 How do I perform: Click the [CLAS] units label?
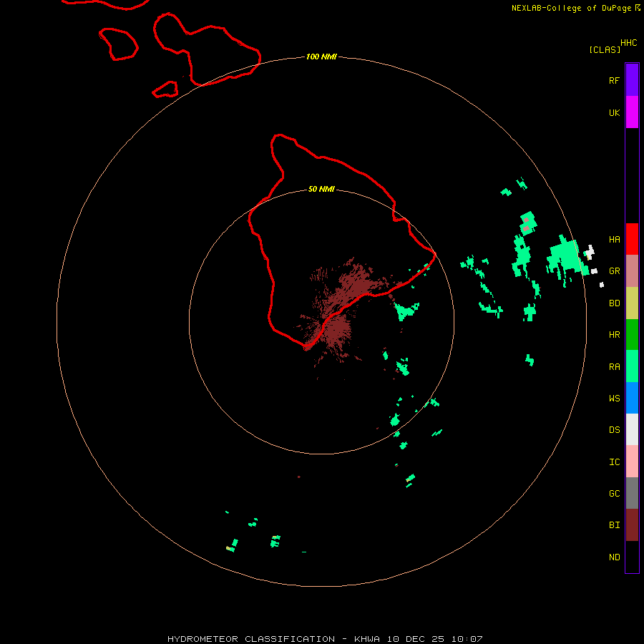[x=605, y=49]
